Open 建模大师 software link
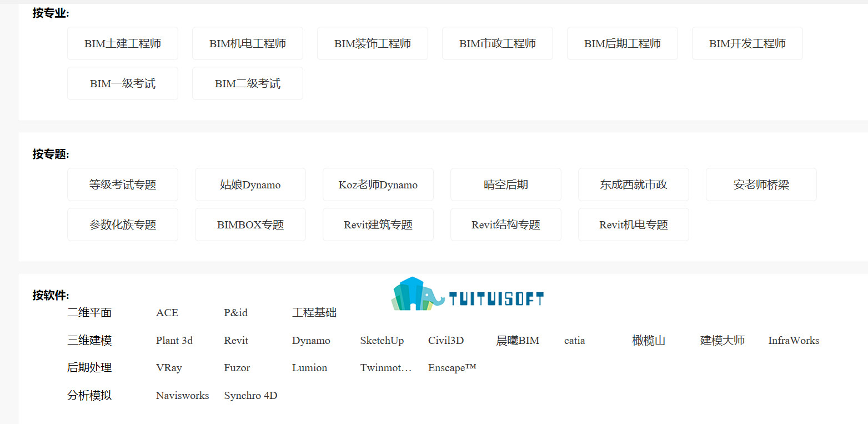This screenshot has height=424, width=868. 723,341
